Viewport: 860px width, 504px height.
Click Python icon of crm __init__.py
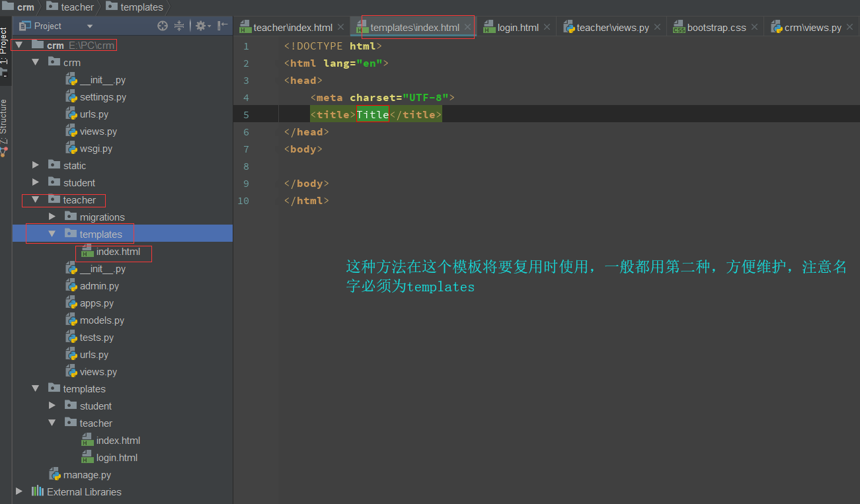tap(71, 79)
